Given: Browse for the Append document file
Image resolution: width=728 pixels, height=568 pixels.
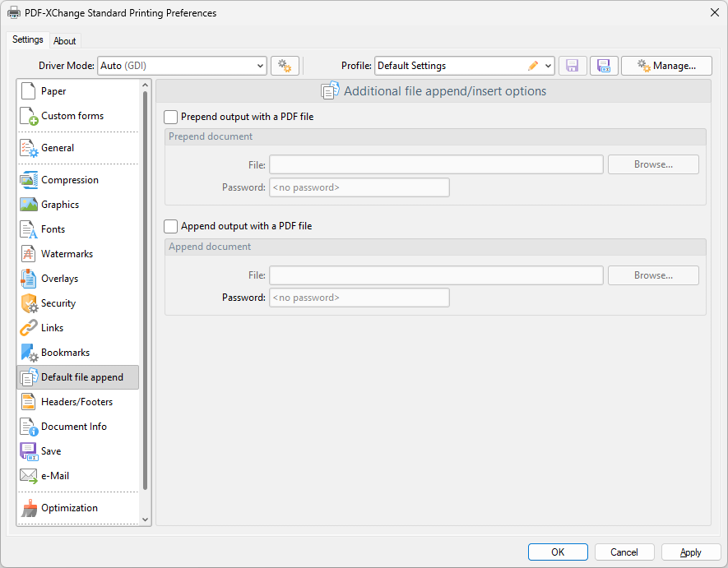Looking at the screenshot, I should pyautogui.click(x=653, y=275).
